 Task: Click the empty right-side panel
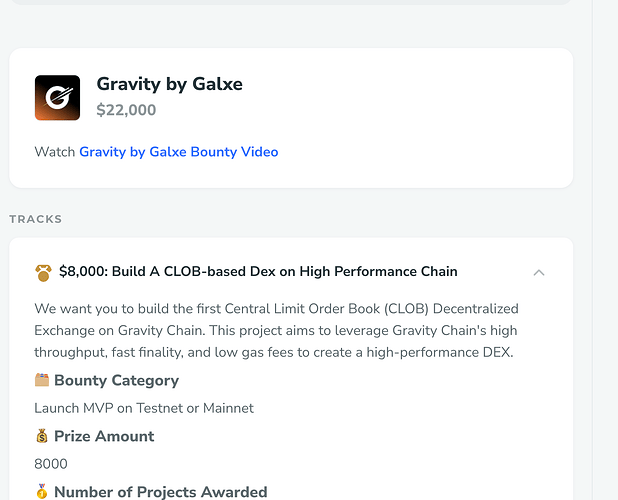coord(606,250)
